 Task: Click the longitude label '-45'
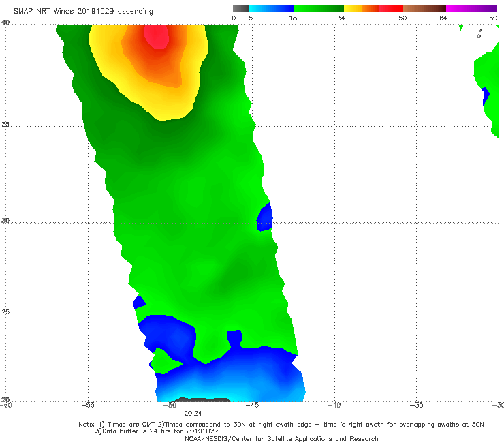point(252,405)
